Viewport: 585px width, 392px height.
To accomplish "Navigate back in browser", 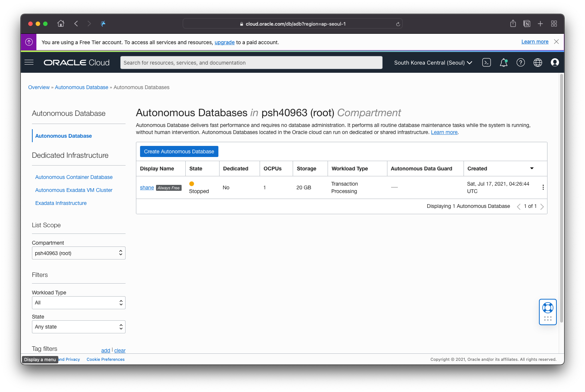I will [x=76, y=24].
